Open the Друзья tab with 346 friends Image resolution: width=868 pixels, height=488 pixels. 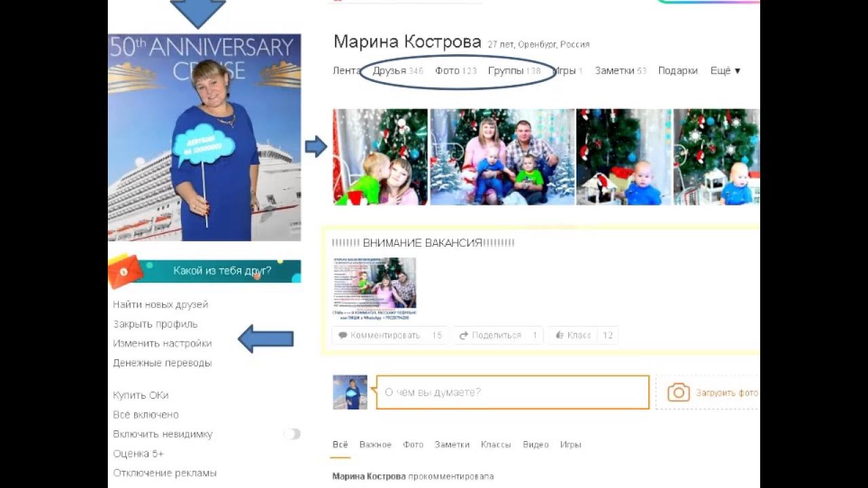tap(398, 70)
